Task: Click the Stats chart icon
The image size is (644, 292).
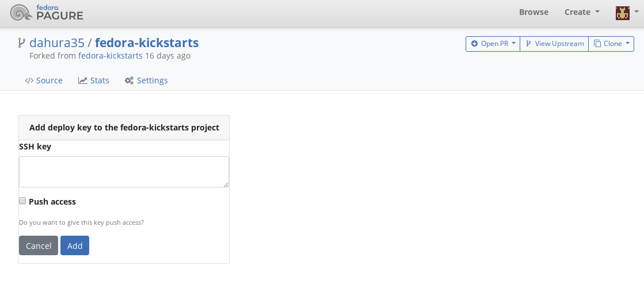Action: coord(83,81)
